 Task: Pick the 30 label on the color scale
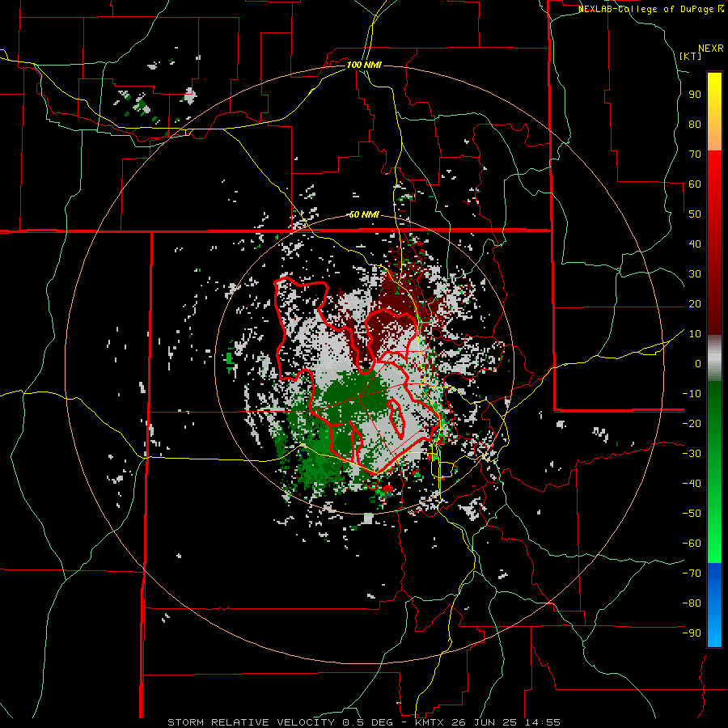(695, 274)
